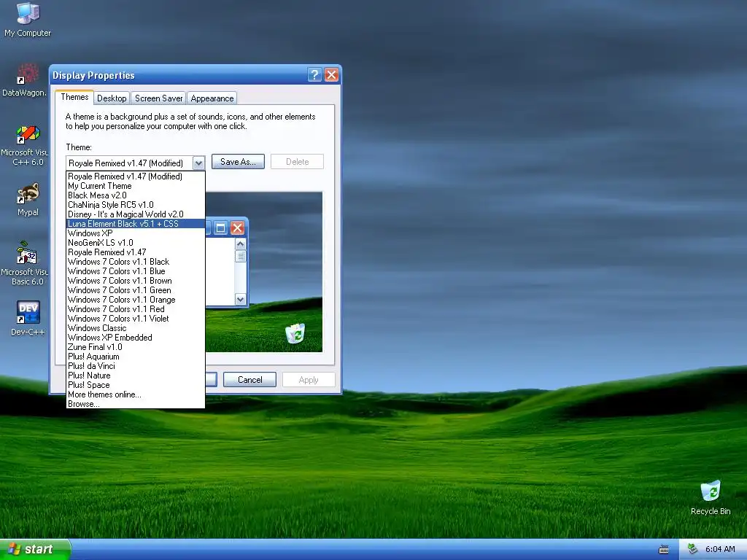This screenshot has width=747, height=560.
Task: Click the Cancel button
Action: click(x=249, y=379)
